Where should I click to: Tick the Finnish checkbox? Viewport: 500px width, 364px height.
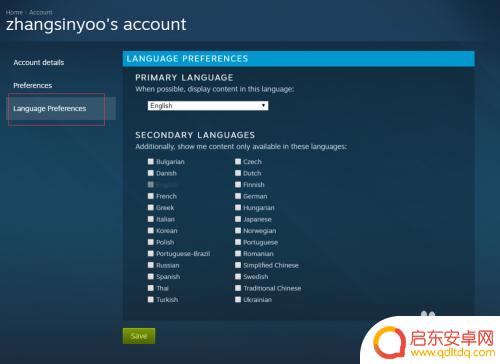(238, 184)
